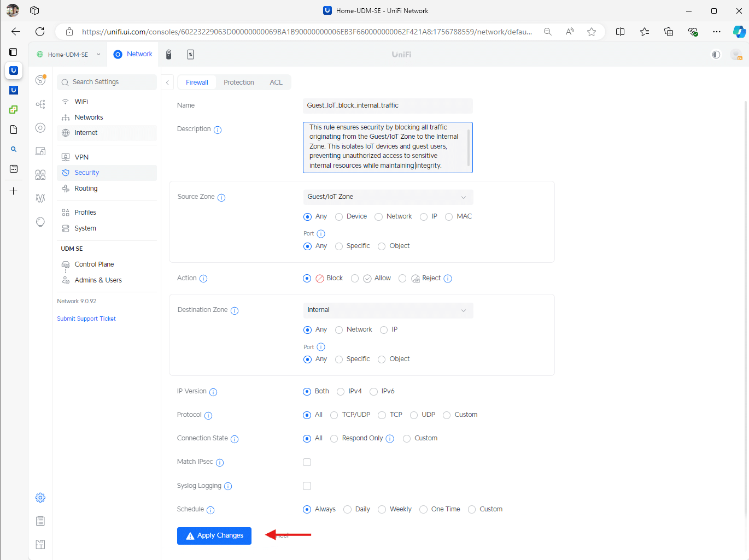The image size is (749, 560).
Task: Open the Protect camera app icon
Action: 169,54
